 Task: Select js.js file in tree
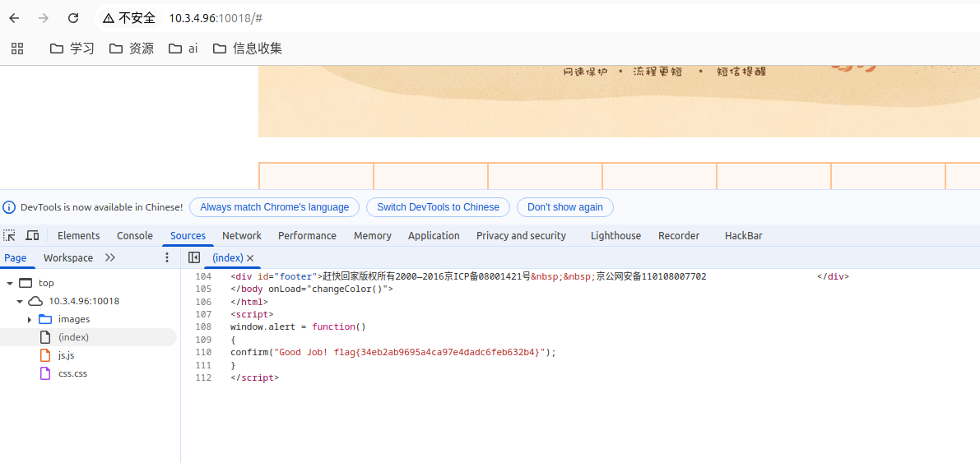pyautogui.click(x=66, y=355)
